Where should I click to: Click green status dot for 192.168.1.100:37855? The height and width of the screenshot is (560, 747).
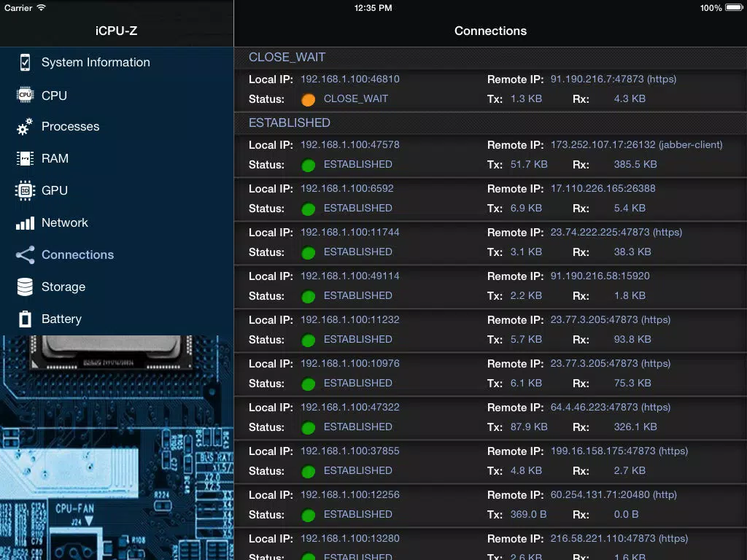point(309,472)
